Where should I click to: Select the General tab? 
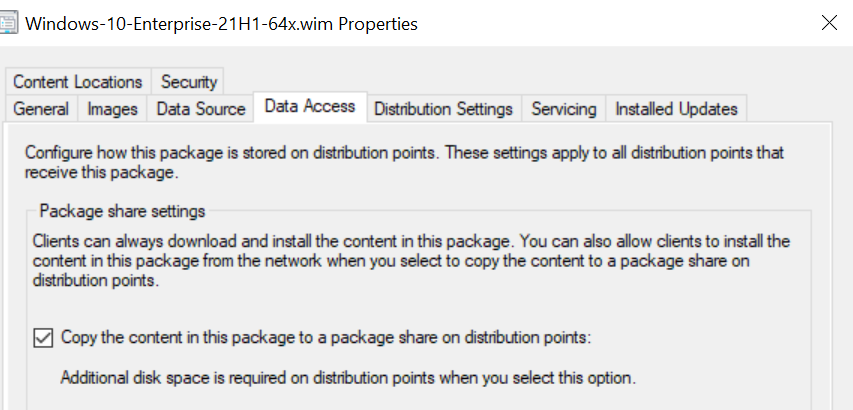click(41, 109)
